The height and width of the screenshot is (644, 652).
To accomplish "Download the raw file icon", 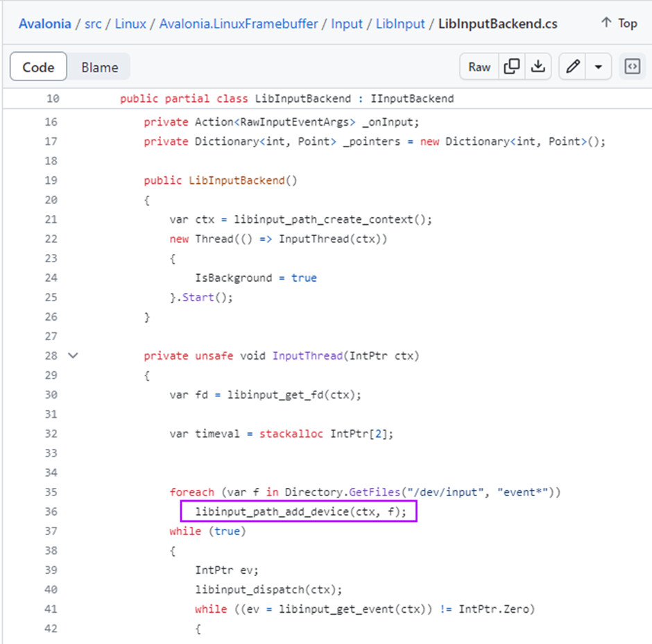I will pyautogui.click(x=538, y=67).
